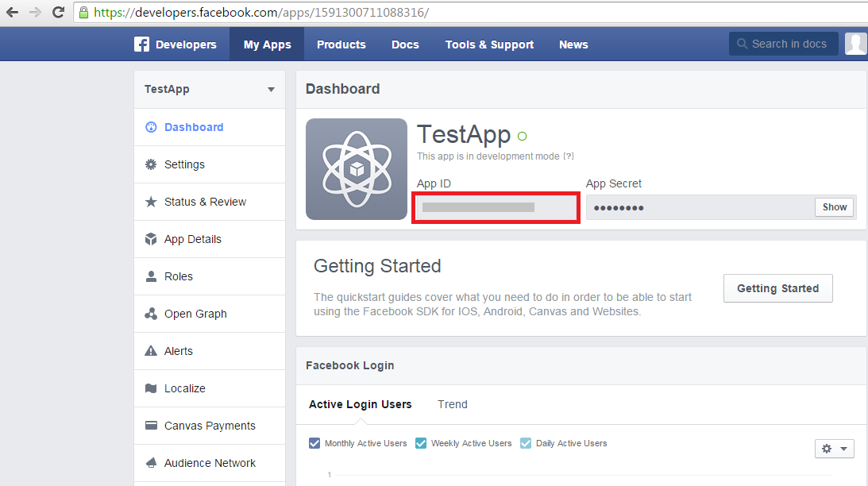The height and width of the screenshot is (486, 868).
Task: Click the browser back arrow
Action: (12, 12)
